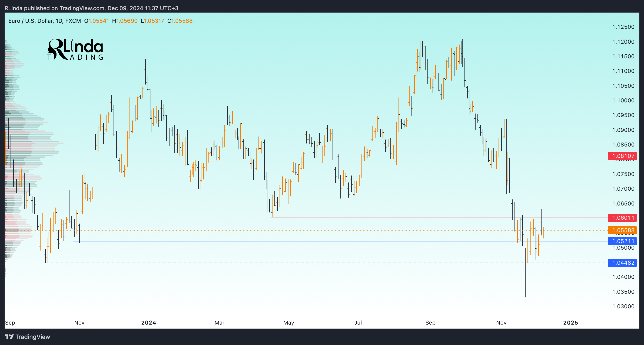The width and height of the screenshot is (644, 345).
Task: Click the 1.10000 price axis value
Action: click(623, 100)
